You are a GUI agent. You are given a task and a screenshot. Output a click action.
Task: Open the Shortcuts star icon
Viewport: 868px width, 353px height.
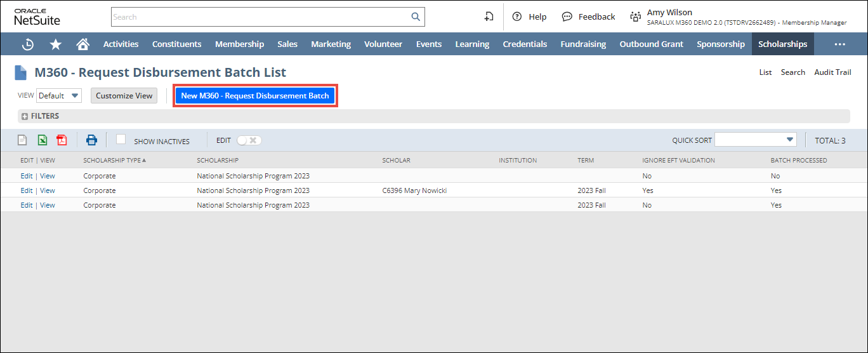tap(56, 44)
